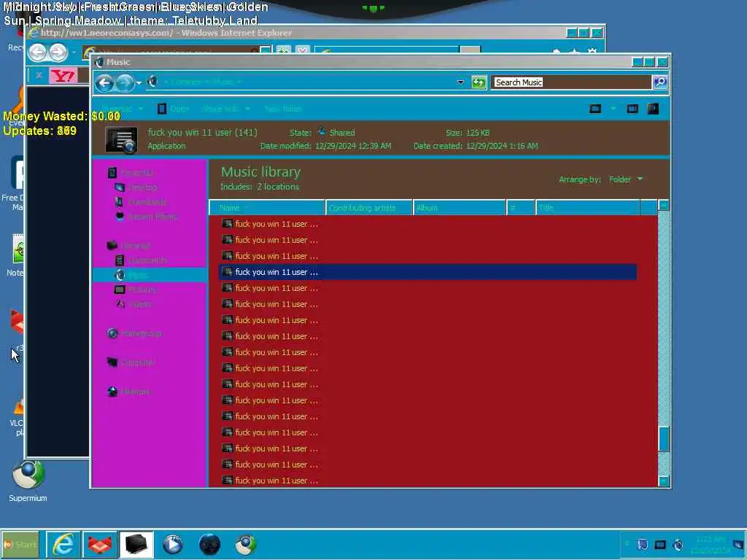Open the Pictures library in the sidebar
The height and width of the screenshot is (560, 747).
point(142,289)
